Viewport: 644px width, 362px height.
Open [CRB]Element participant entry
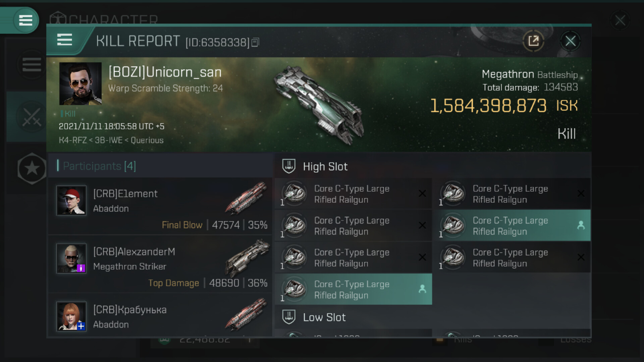click(160, 206)
